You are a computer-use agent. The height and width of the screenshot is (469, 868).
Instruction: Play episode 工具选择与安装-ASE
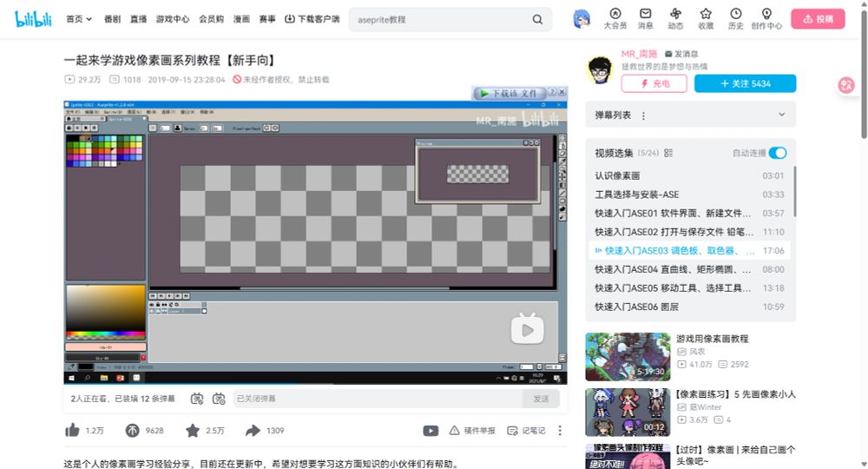pos(690,195)
